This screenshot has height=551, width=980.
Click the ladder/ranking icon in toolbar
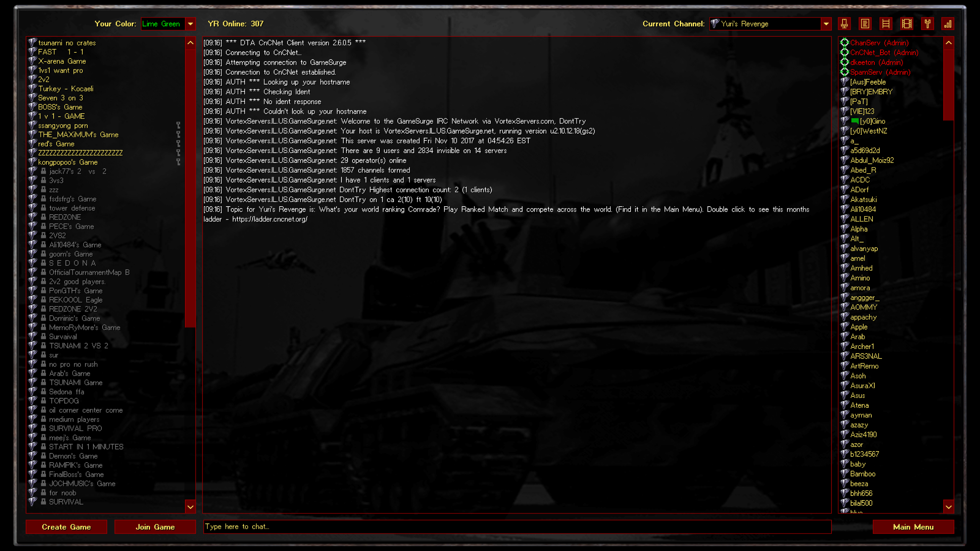[x=886, y=24]
